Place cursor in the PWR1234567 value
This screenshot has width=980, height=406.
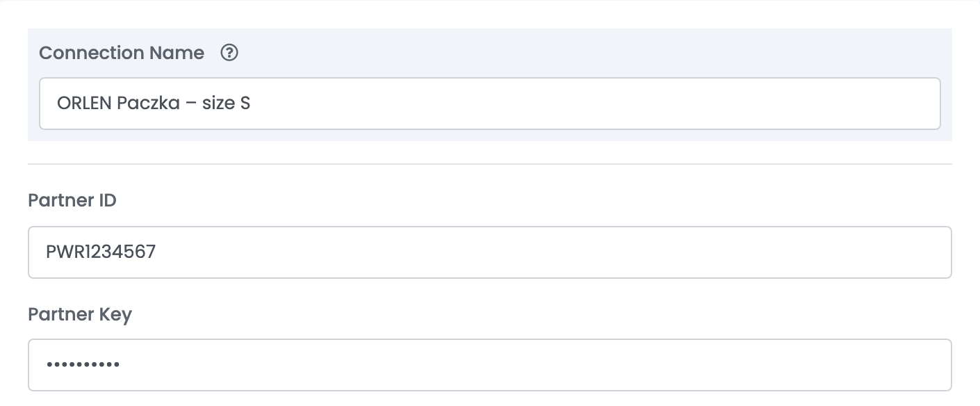pos(101,252)
